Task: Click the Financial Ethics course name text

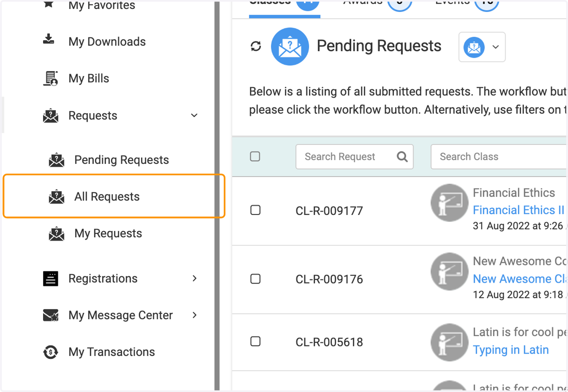Action: 514,193
